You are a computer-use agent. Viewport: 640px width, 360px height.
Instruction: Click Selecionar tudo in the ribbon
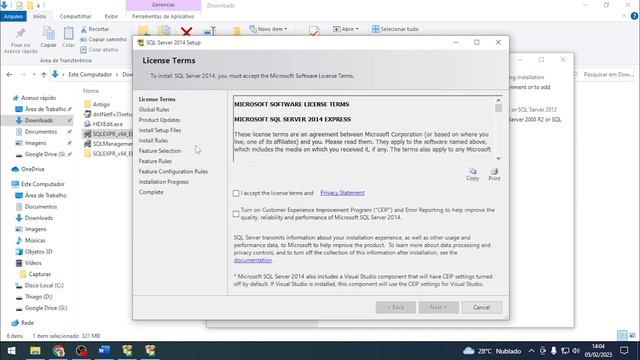(395, 29)
